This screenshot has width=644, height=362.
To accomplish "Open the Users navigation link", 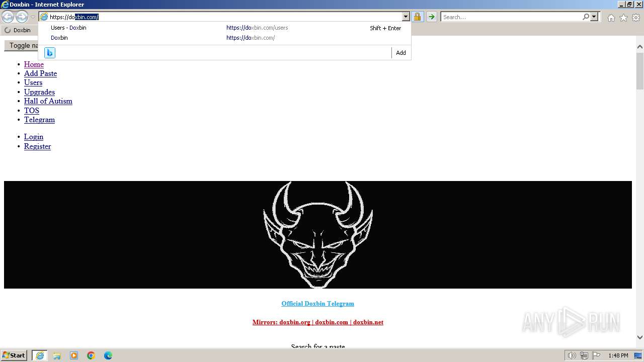I will point(33,82).
